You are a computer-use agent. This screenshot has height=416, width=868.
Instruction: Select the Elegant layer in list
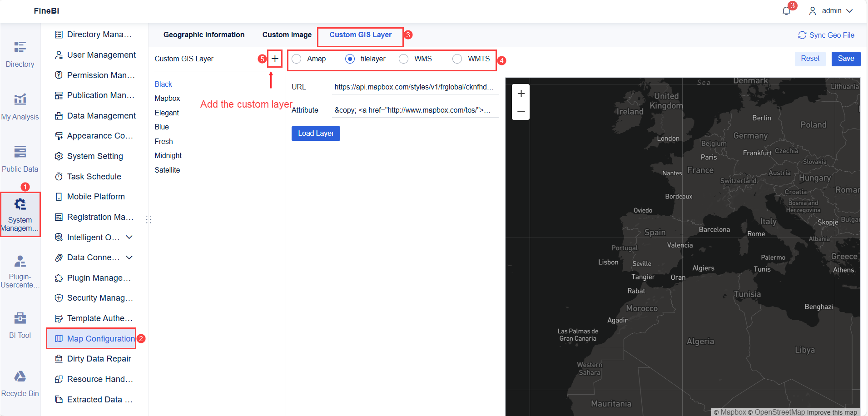point(167,113)
